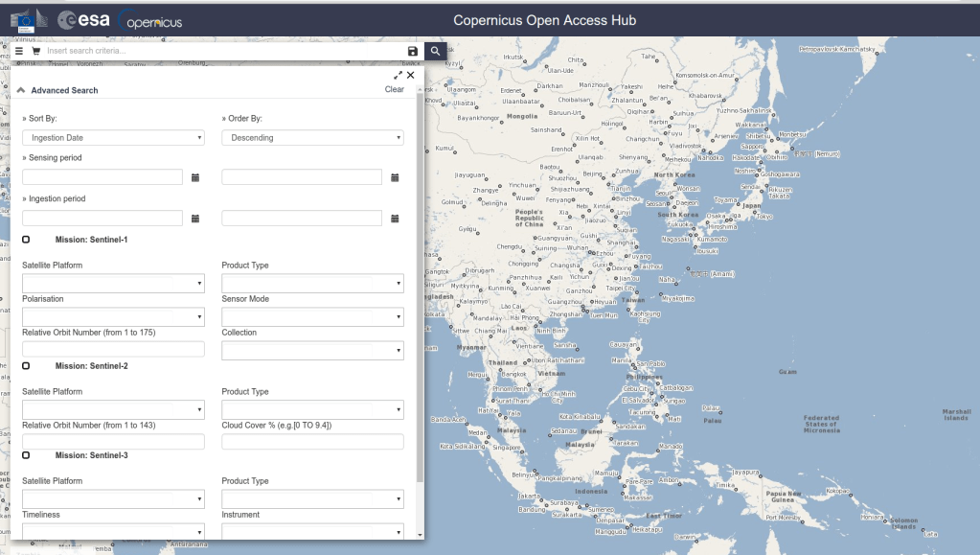Open the hamburger menu beside the search bar
The image size is (980, 555).
click(x=18, y=51)
